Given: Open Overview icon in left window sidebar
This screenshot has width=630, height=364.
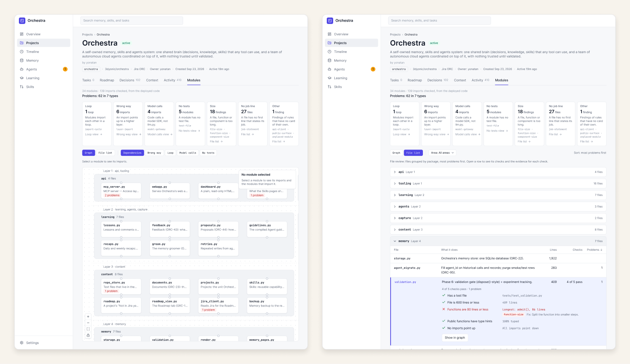Looking at the screenshot, I should click(x=22, y=34).
